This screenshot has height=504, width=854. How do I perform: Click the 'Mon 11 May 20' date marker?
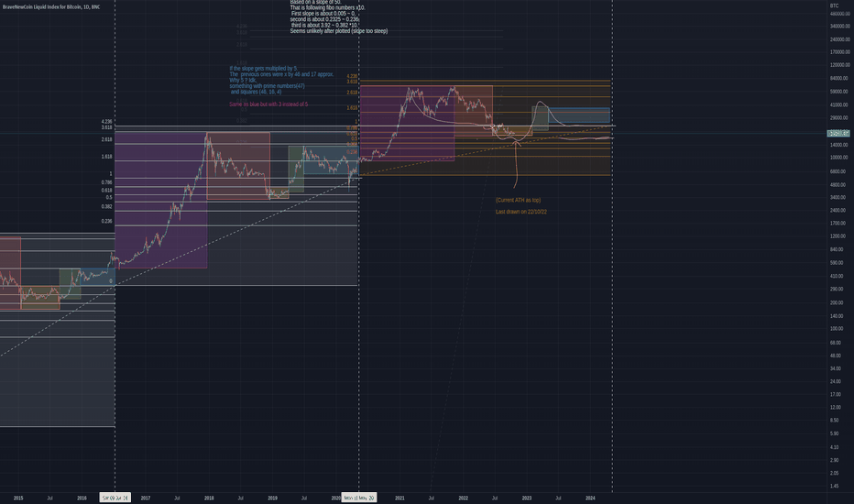click(359, 498)
